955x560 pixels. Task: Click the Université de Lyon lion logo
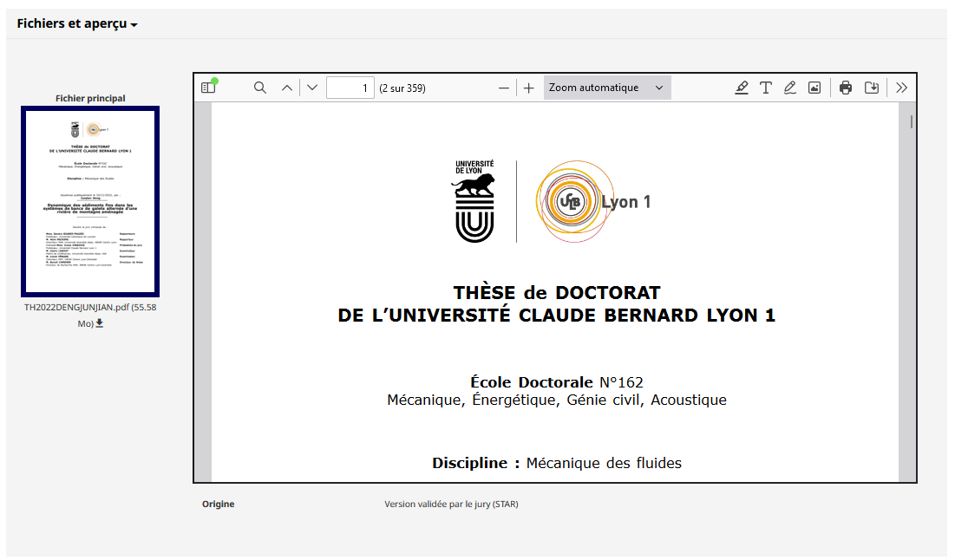(475, 201)
